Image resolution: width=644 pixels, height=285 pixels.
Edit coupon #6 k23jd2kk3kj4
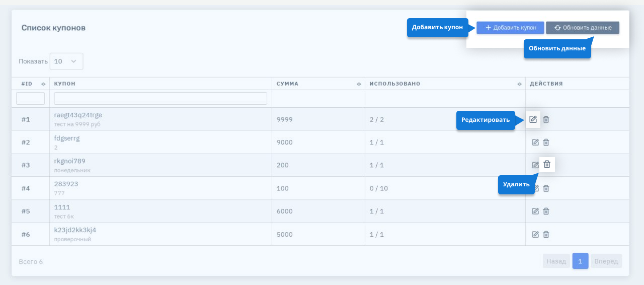(x=535, y=234)
